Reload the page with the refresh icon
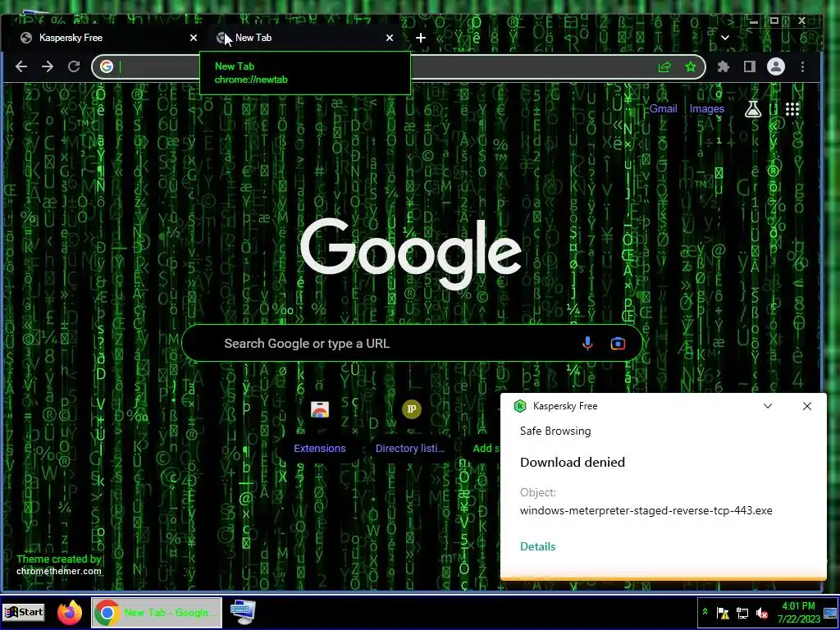 [x=74, y=66]
